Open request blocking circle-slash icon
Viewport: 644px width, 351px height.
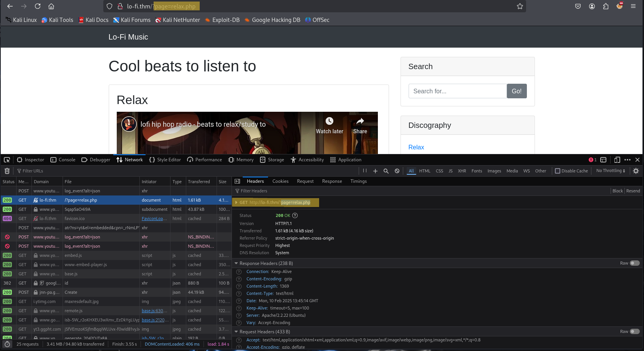397,171
